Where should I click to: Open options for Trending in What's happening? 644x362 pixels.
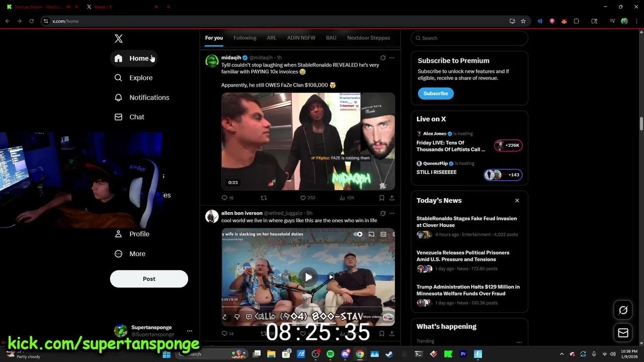tap(519, 342)
